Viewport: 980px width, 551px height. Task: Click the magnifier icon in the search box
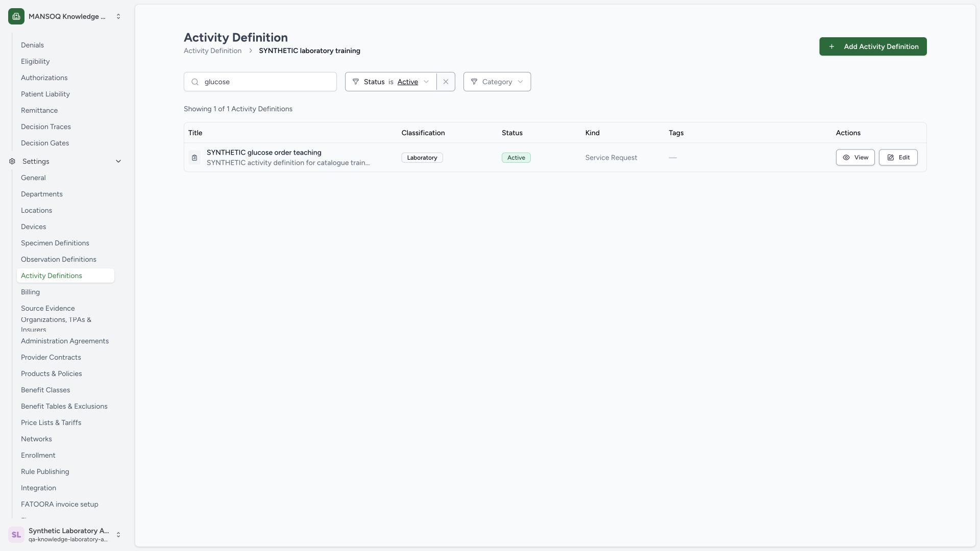pyautogui.click(x=195, y=82)
